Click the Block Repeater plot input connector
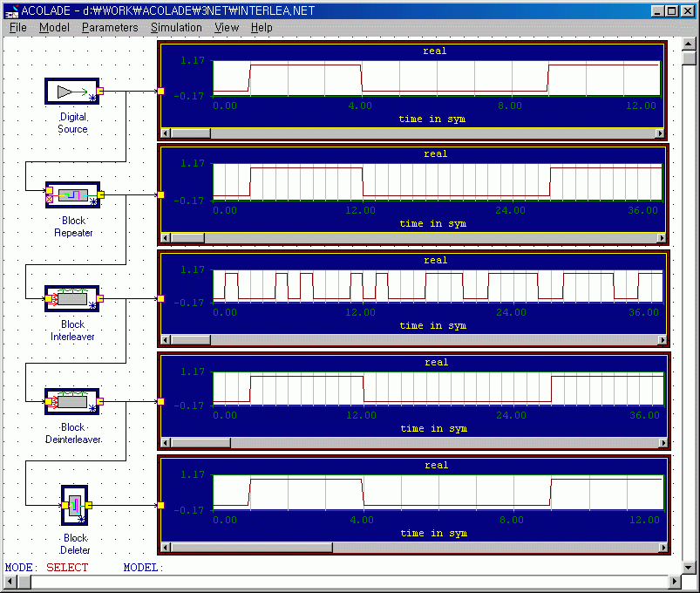This screenshot has width=700, height=593. click(161, 194)
